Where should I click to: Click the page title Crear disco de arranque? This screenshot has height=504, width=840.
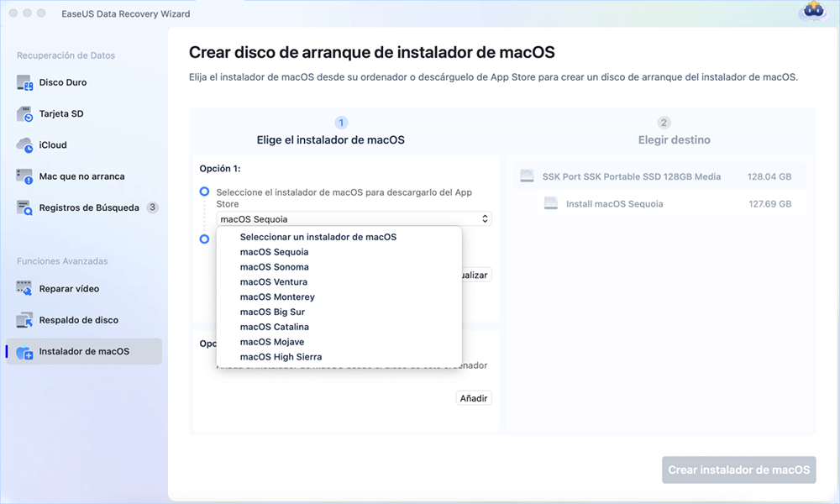372,52
